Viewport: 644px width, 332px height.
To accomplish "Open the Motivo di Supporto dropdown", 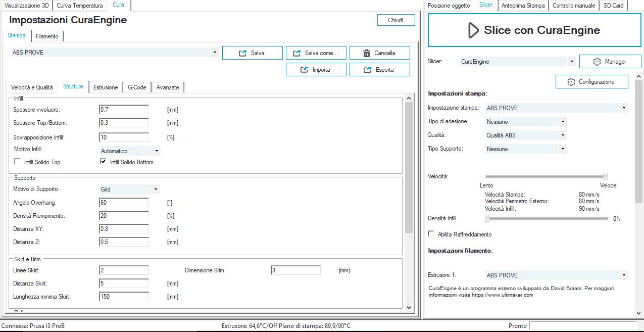I will (x=156, y=189).
